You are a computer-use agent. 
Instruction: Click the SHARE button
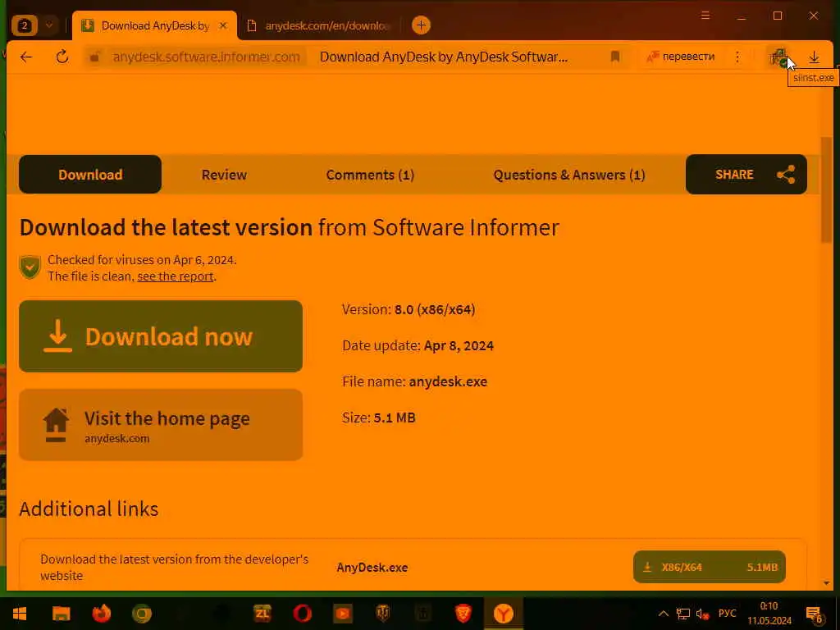[x=746, y=175]
